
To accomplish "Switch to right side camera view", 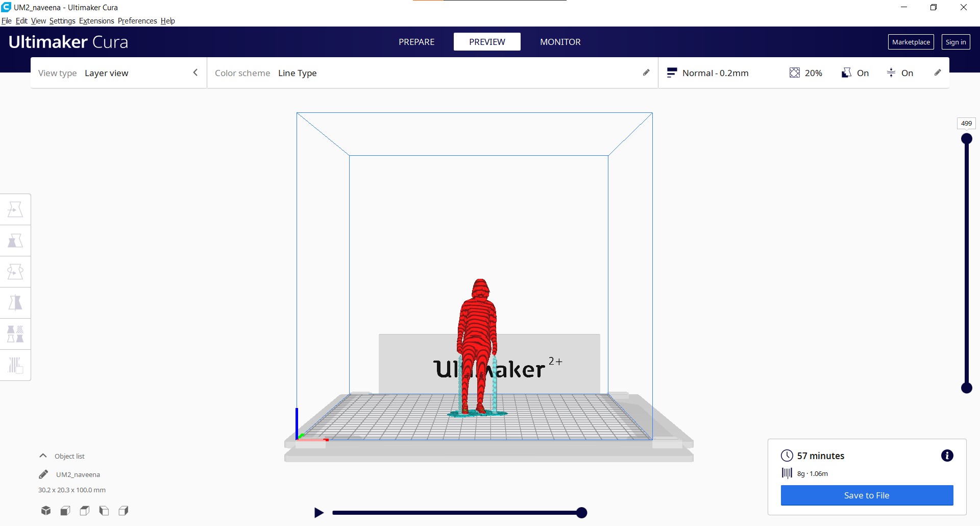I will coord(124,511).
